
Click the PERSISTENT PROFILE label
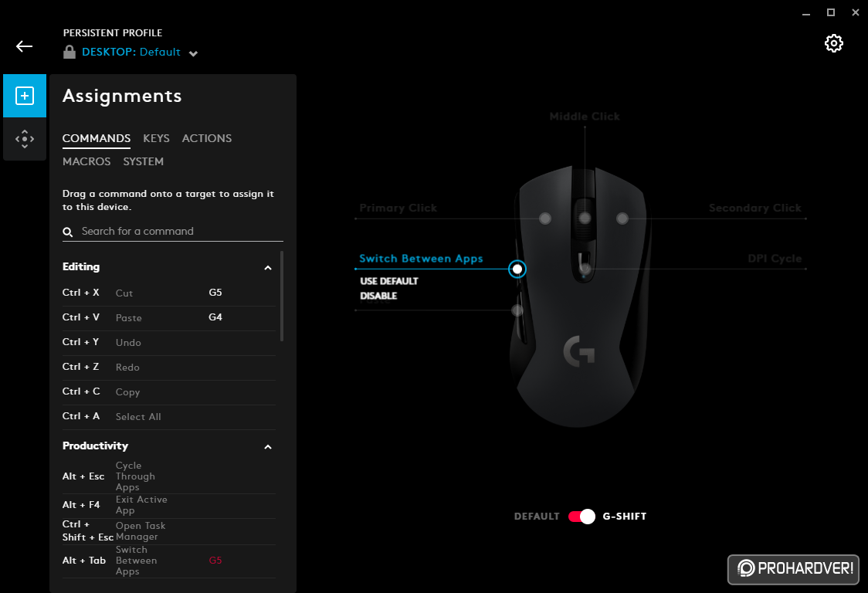click(113, 33)
